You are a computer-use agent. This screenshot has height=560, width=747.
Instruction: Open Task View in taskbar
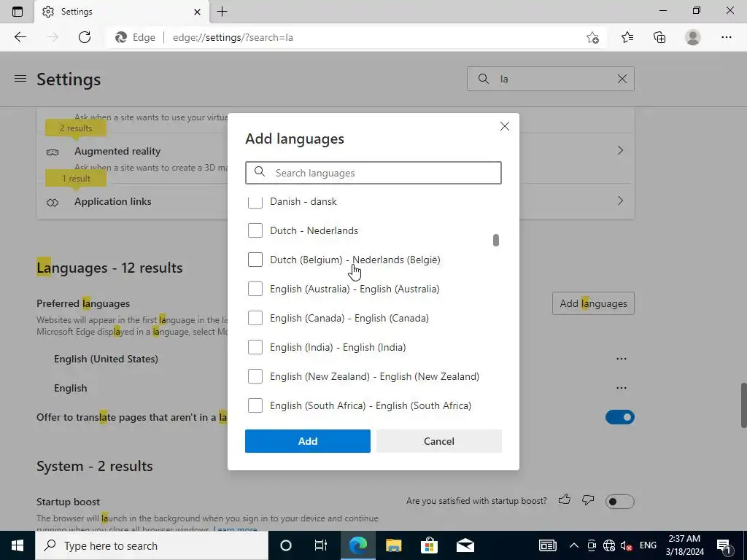pyautogui.click(x=321, y=545)
